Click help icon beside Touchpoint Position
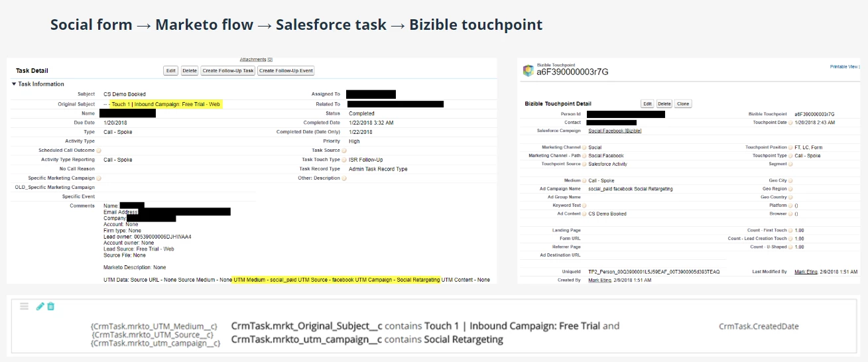 coord(791,147)
